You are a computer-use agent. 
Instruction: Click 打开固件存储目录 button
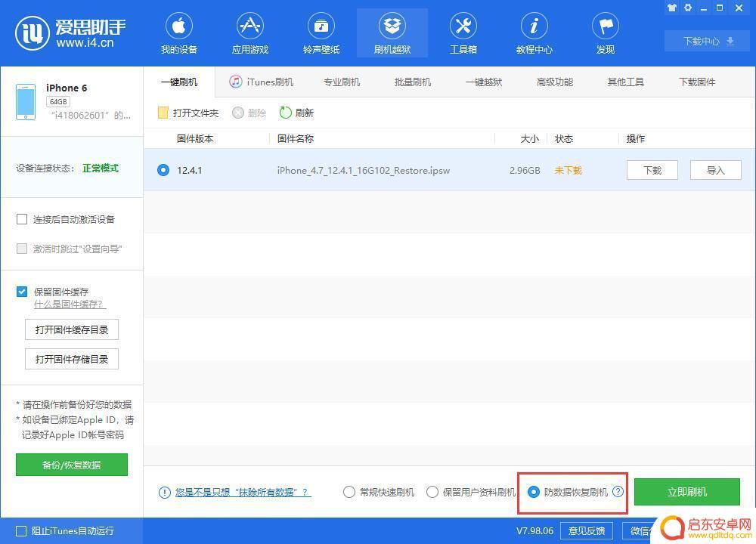click(x=72, y=359)
